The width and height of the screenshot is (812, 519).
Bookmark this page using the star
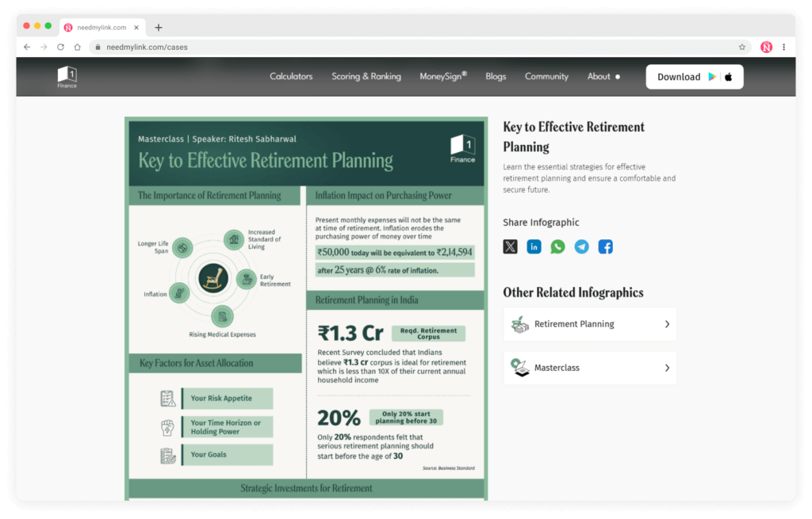(x=741, y=47)
